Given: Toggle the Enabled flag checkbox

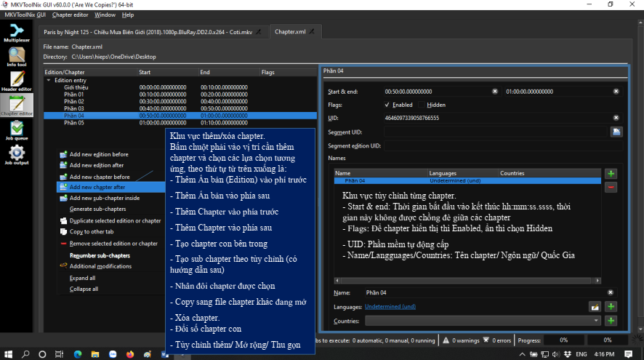Looking at the screenshot, I should click(387, 105).
